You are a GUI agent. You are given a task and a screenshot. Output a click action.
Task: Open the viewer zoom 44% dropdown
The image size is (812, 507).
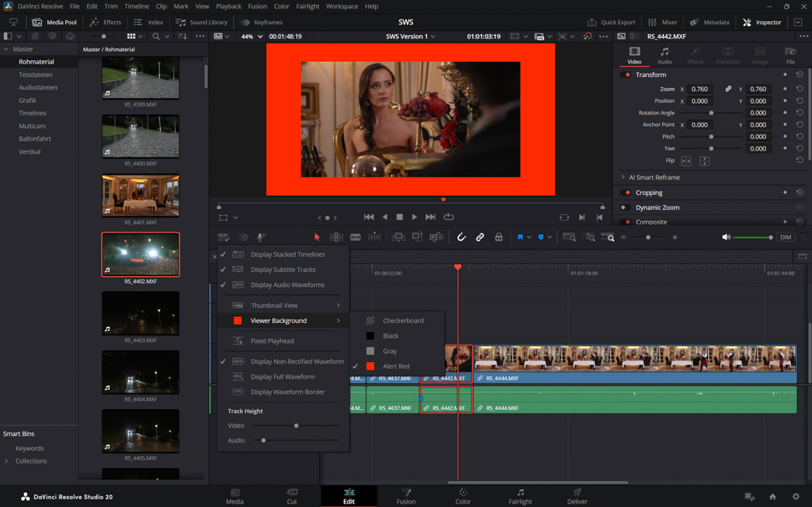click(252, 37)
